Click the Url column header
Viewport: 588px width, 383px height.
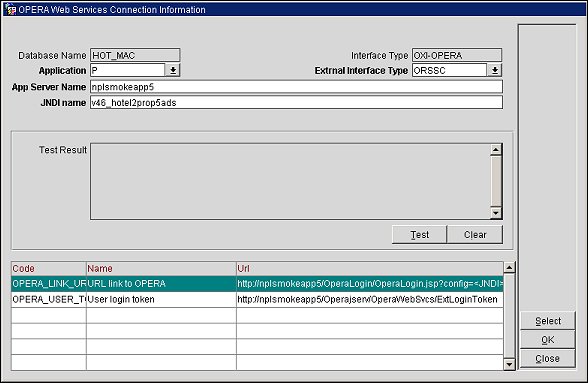370,269
